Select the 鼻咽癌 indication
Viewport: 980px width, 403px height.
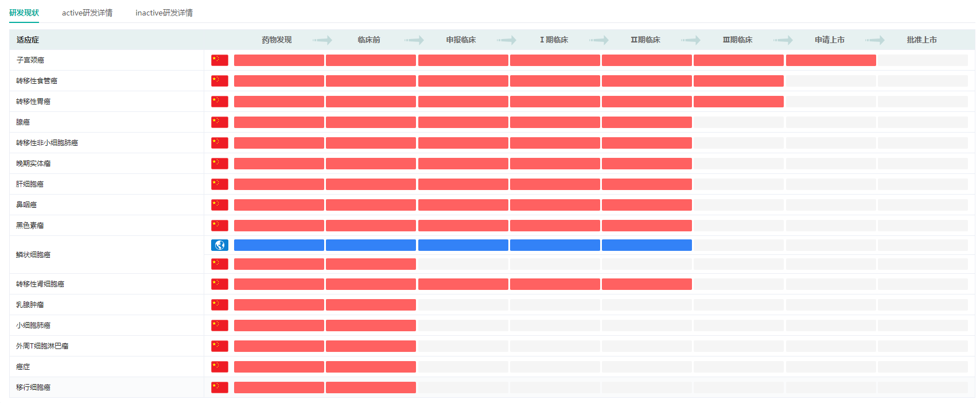(x=26, y=205)
